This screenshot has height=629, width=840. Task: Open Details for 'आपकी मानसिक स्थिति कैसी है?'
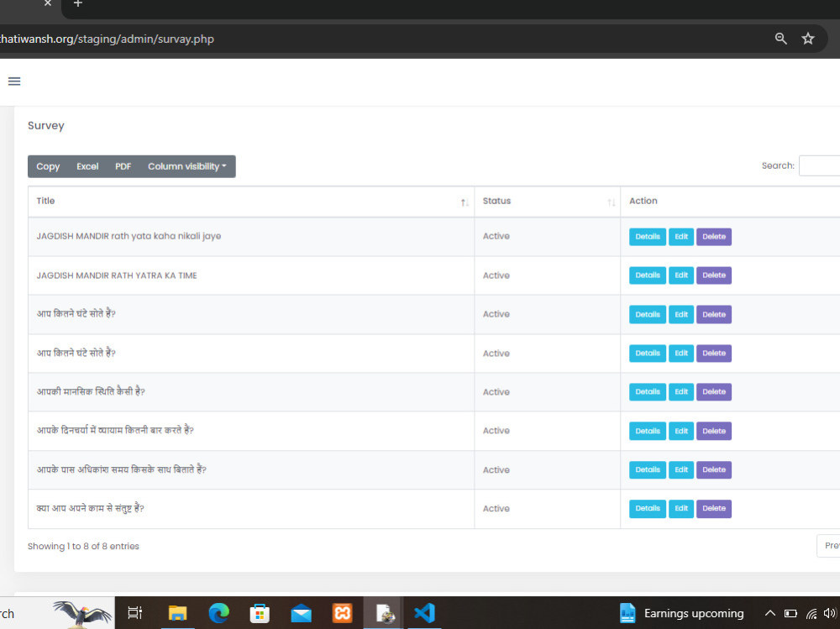(x=647, y=391)
